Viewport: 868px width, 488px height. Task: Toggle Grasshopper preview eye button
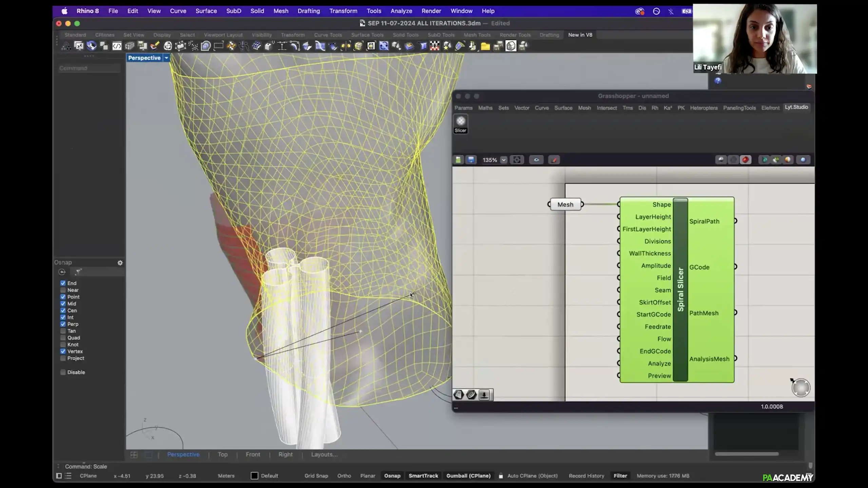pyautogui.click(x=536, y=160)
